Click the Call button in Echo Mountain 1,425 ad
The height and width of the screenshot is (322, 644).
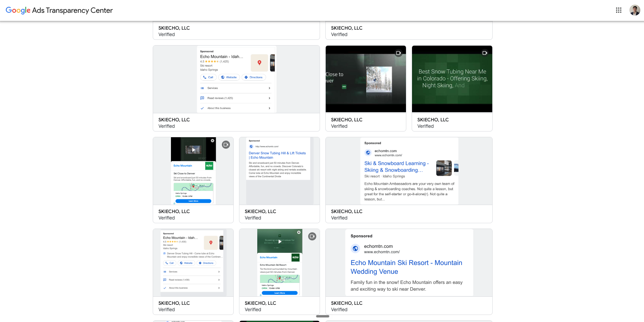208,77
